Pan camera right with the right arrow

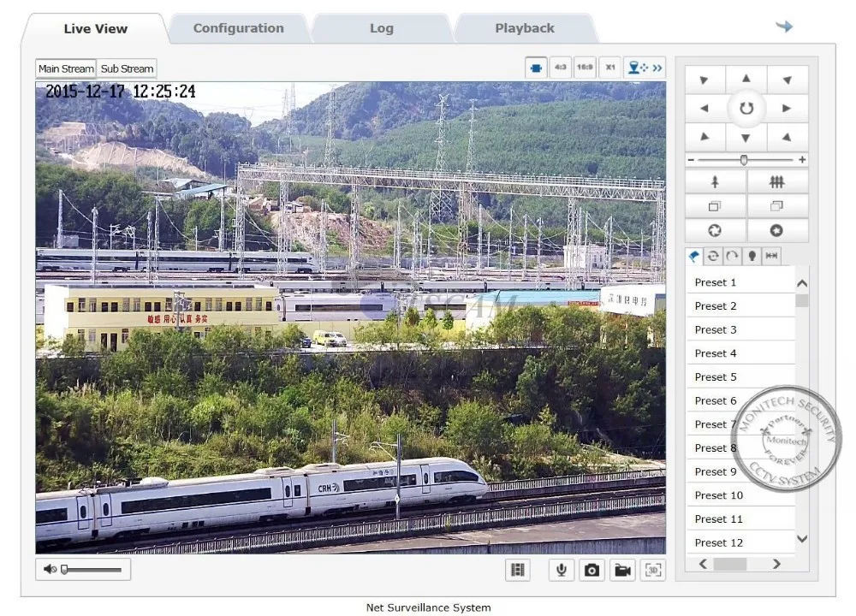(787, 108)
